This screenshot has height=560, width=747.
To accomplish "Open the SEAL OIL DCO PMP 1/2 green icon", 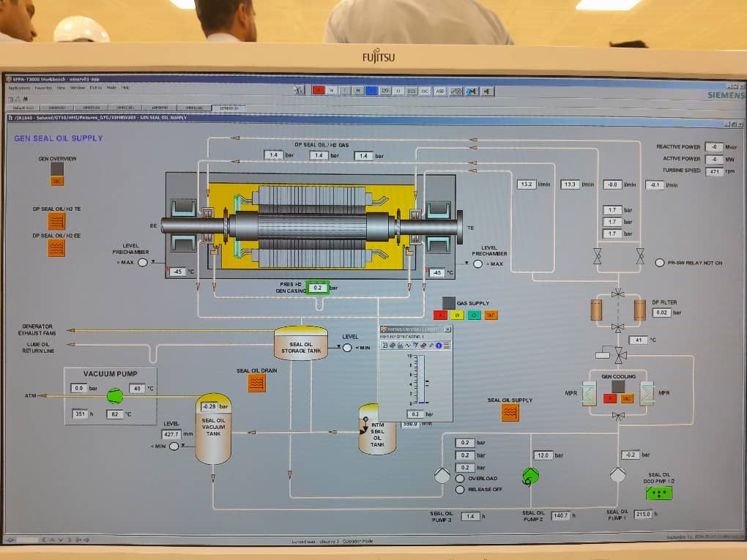I will coord(659,493).
